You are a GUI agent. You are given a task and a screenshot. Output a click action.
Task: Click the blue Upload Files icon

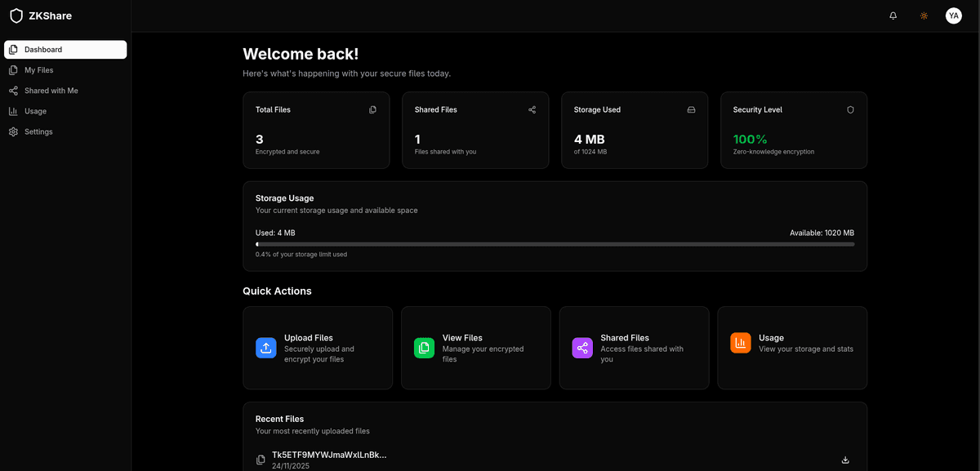(266, 348)
